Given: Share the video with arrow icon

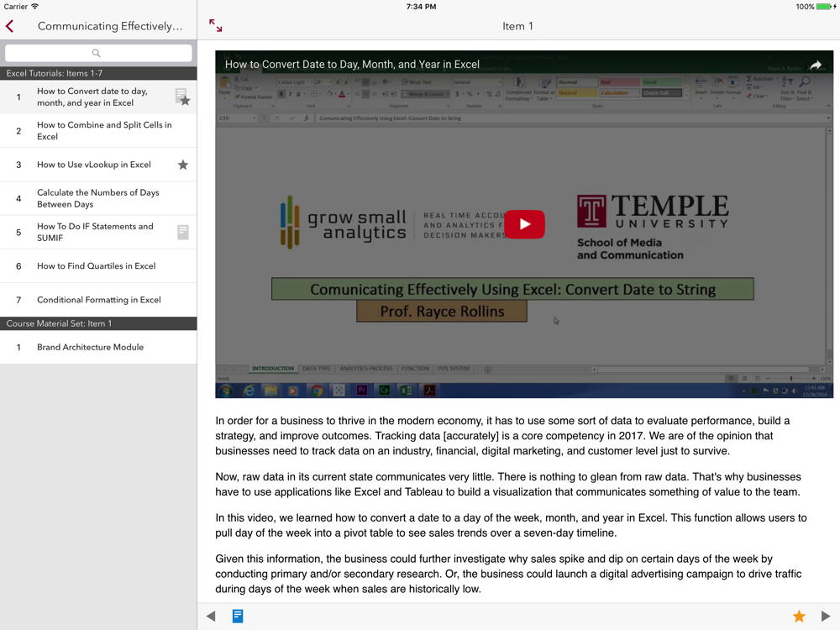Looking at the screenshot, I should click(816, 65).
